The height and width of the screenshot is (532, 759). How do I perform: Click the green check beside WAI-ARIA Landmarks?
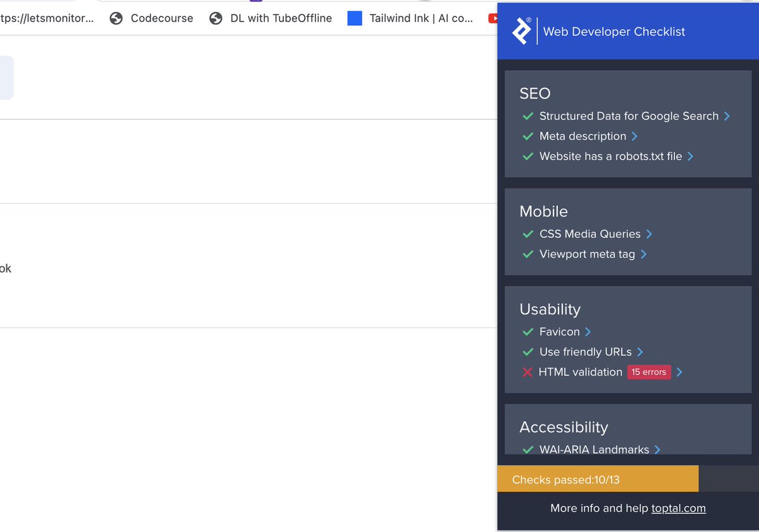pyautogui.click(x=528, y=450)
